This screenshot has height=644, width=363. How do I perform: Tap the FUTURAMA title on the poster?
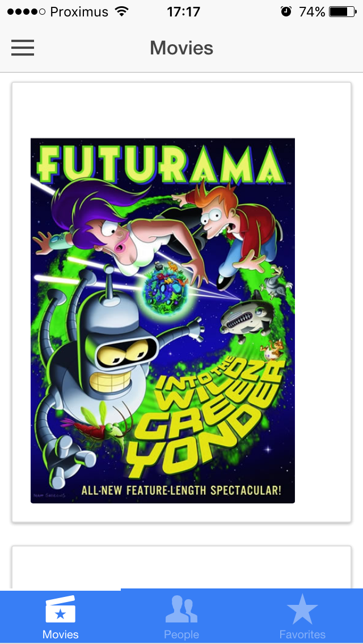point(161,164)
